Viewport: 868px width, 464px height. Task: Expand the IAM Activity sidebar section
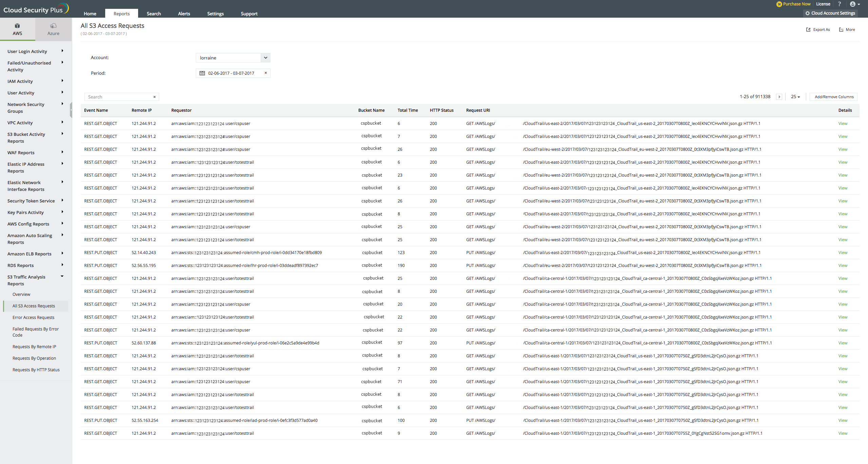coord(62,81)
